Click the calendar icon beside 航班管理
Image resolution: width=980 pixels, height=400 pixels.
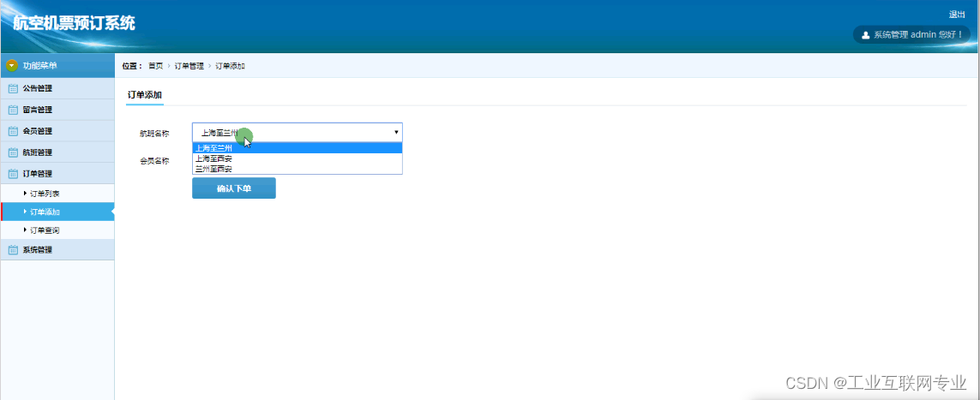[13, 152]
